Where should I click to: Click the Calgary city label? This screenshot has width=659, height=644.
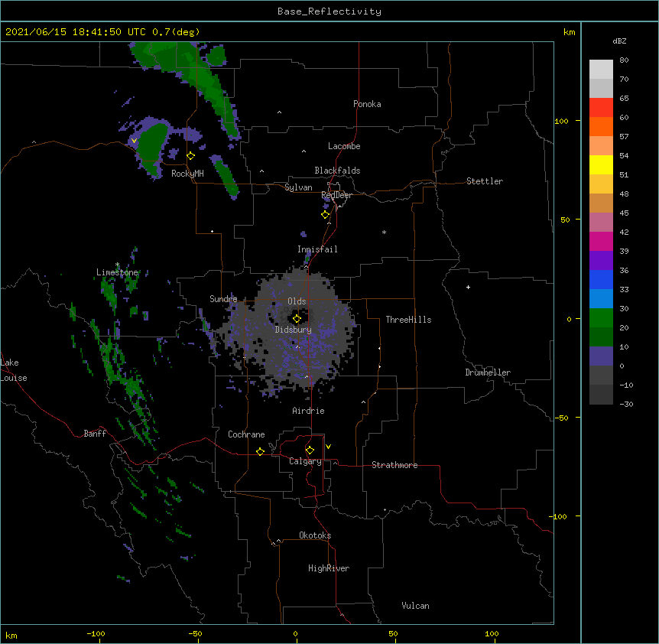click(x=305, y=461)
